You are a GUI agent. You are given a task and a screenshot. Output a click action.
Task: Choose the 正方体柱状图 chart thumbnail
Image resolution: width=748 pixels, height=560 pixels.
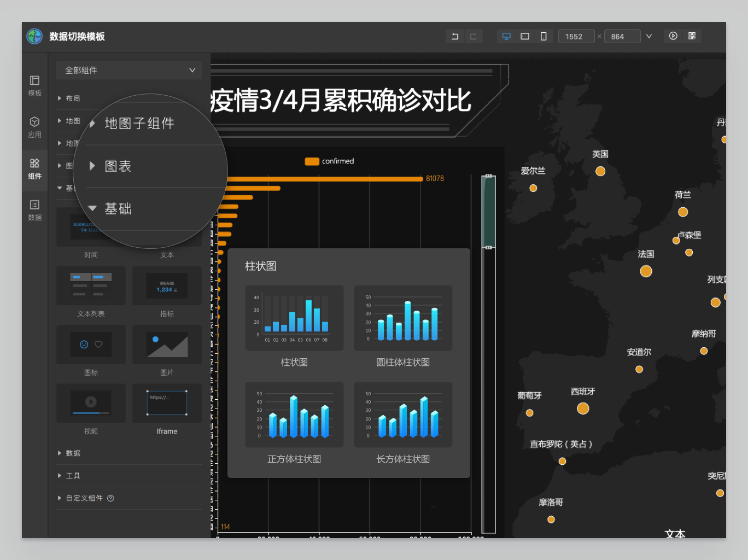coord(294,415)
